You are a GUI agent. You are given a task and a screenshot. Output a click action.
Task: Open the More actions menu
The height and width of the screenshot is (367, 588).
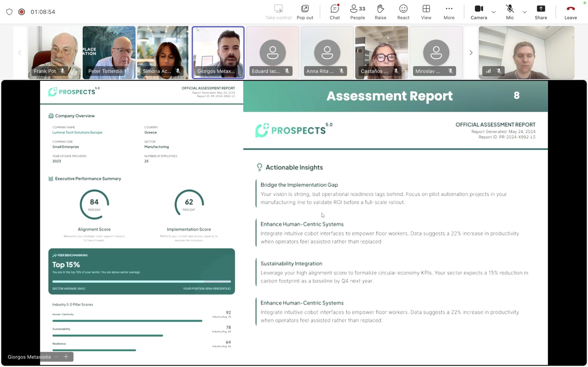coord(449,12)
